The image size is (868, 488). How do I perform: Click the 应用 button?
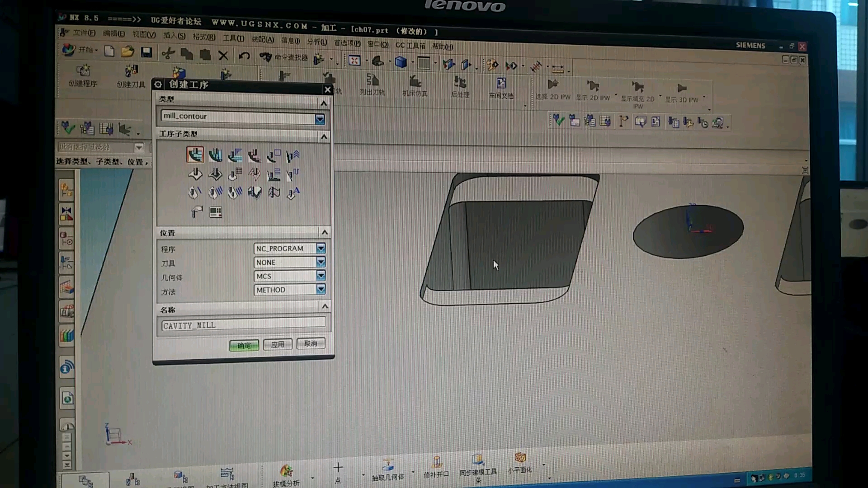pos(278,344)
